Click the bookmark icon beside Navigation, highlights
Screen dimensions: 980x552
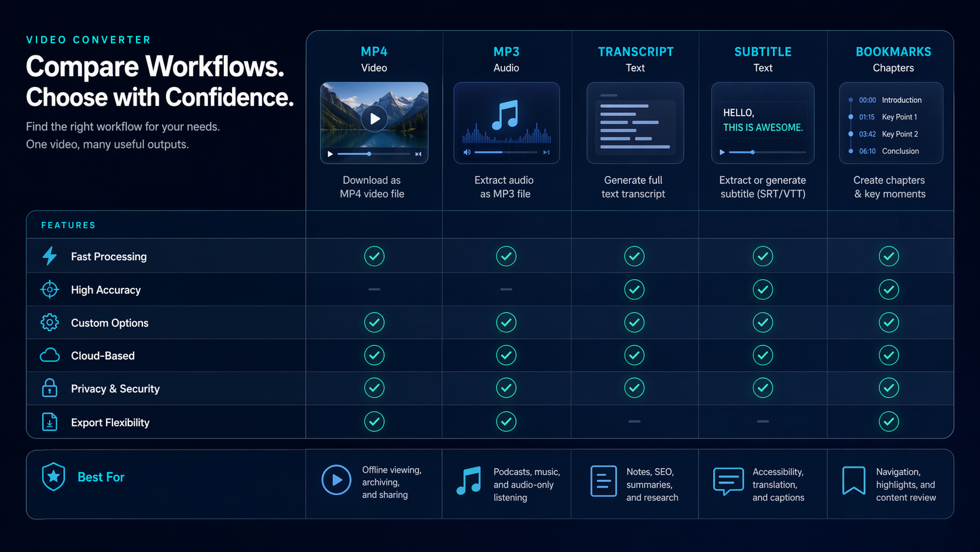(x=854, y=480)
